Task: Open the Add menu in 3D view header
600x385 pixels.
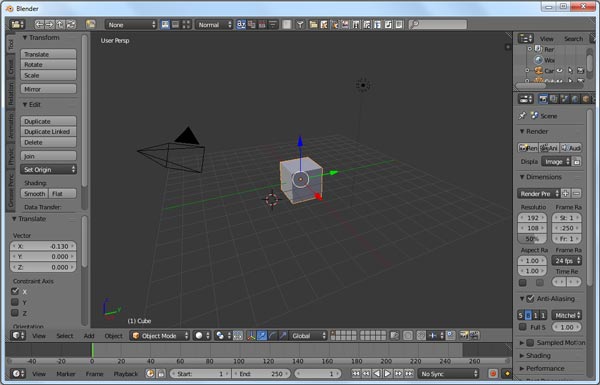Action: [x=89, y=336]
